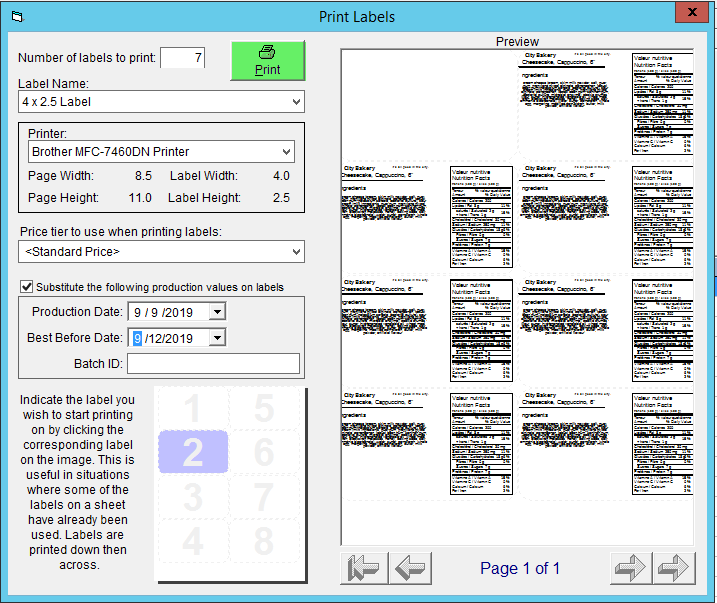
Task: Select label position 3 on the sheet
Action: pyautogui.click(x=193, y=496)
